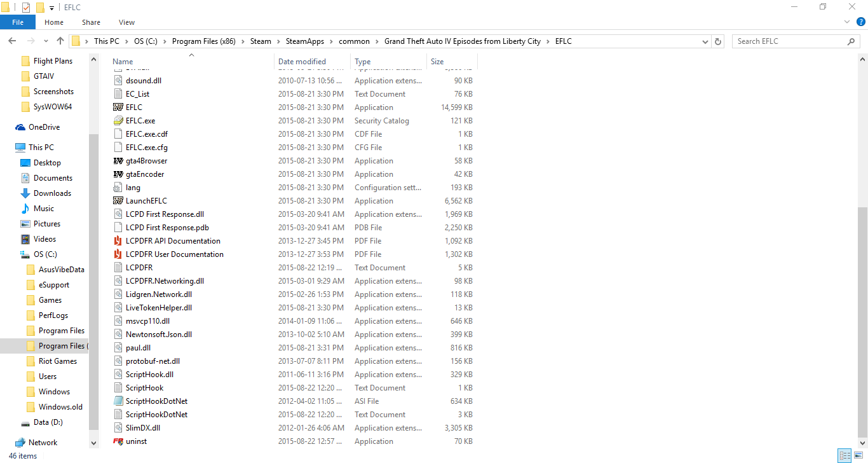Select the LCPDFR User Documentation PDF icon
The image size is (868, 463).
click(118, 254)
